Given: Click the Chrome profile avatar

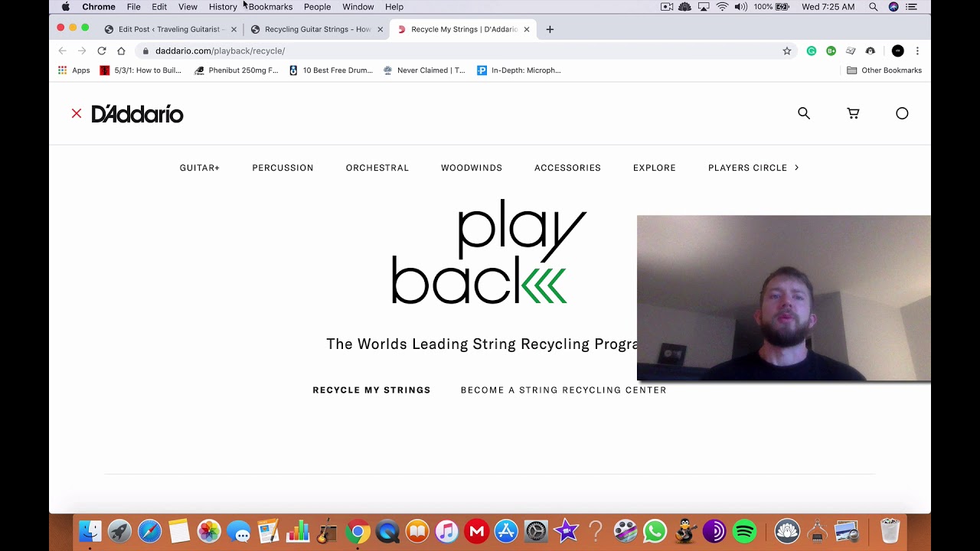Looking at the screenshot, I should [898, 51].
